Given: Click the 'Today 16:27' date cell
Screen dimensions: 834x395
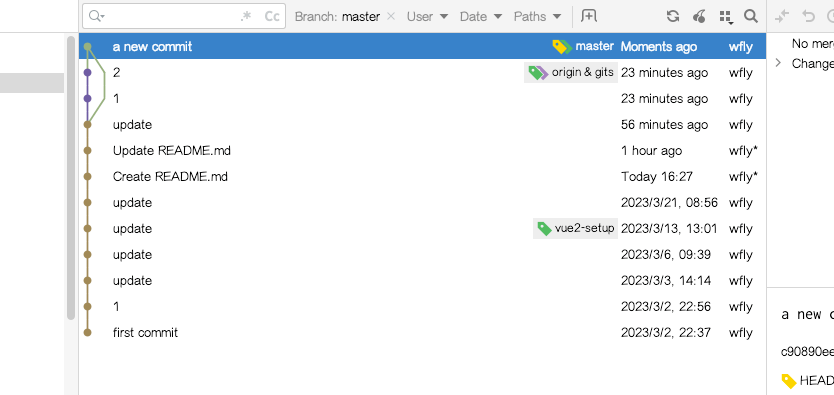Looking at the screenshot, I should click(657, 177).
